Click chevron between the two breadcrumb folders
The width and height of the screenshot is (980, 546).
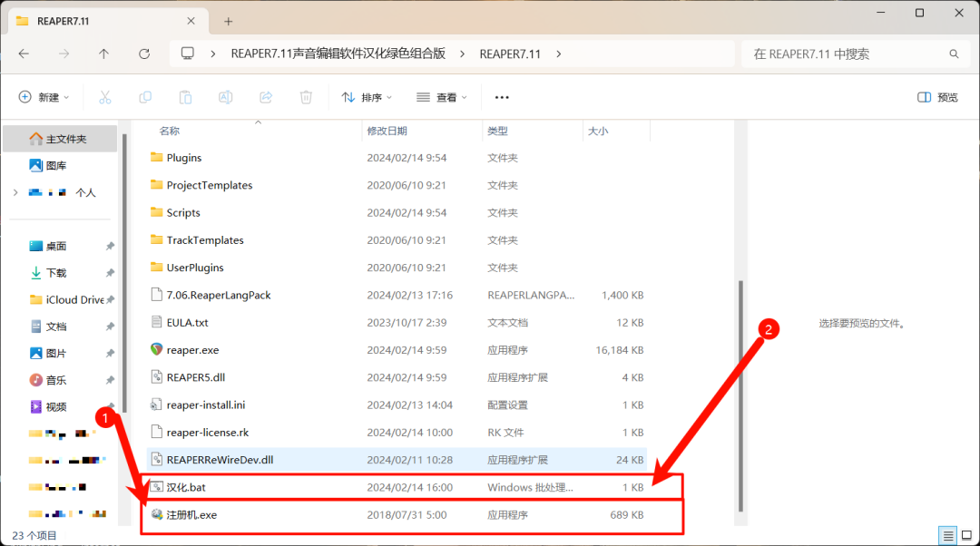[463, 54]
